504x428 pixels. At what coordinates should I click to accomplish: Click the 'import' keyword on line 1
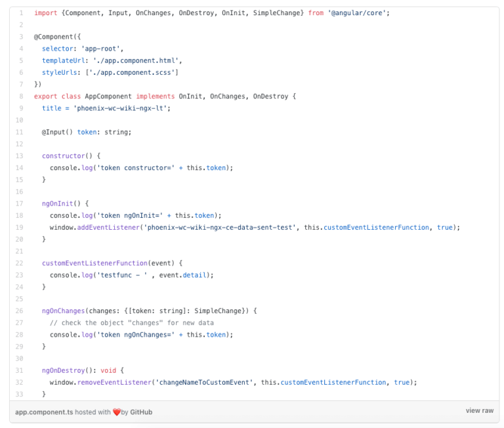pyautogui.click(x=46, y=13)
